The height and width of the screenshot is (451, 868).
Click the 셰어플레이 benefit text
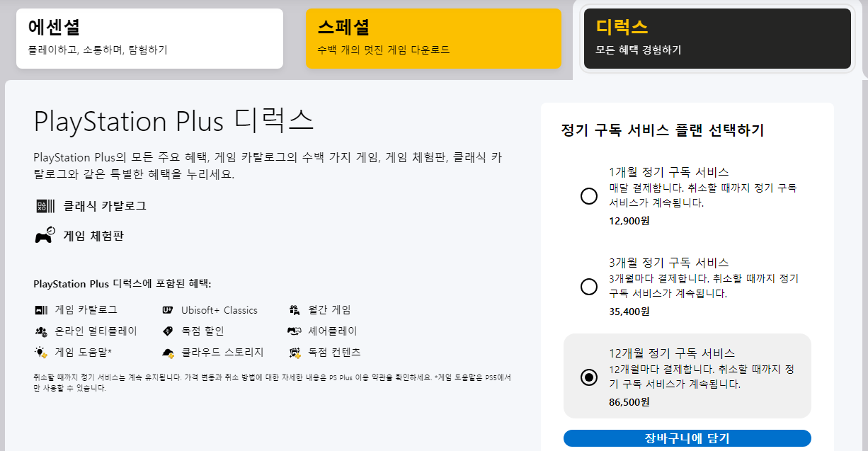point(333,331)
